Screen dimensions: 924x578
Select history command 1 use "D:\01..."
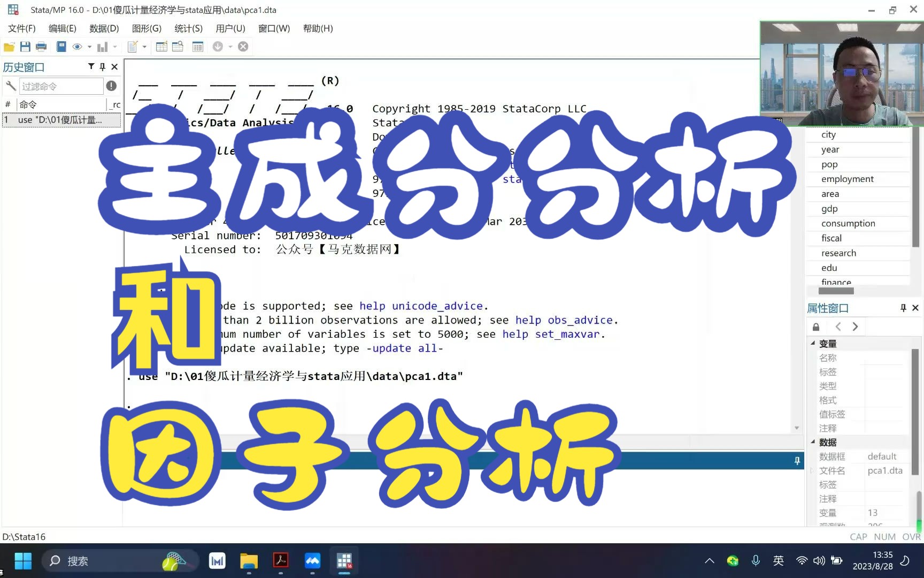61,120
